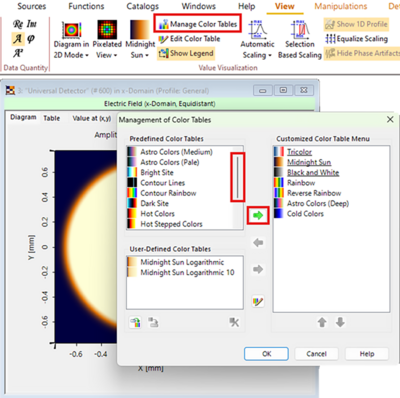Click the predefined color tables scrollbar
This screenshot has height=398, width=400.
pyautogui.click(x=237, y=177)
